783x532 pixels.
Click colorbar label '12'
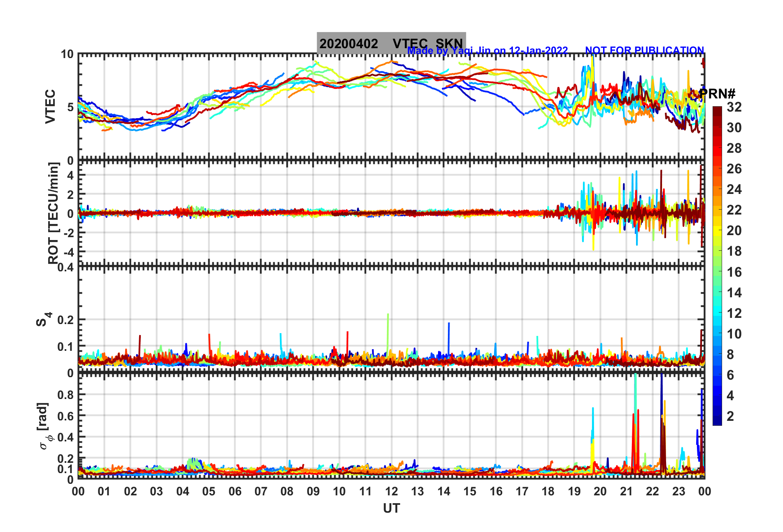click(734, 313)
